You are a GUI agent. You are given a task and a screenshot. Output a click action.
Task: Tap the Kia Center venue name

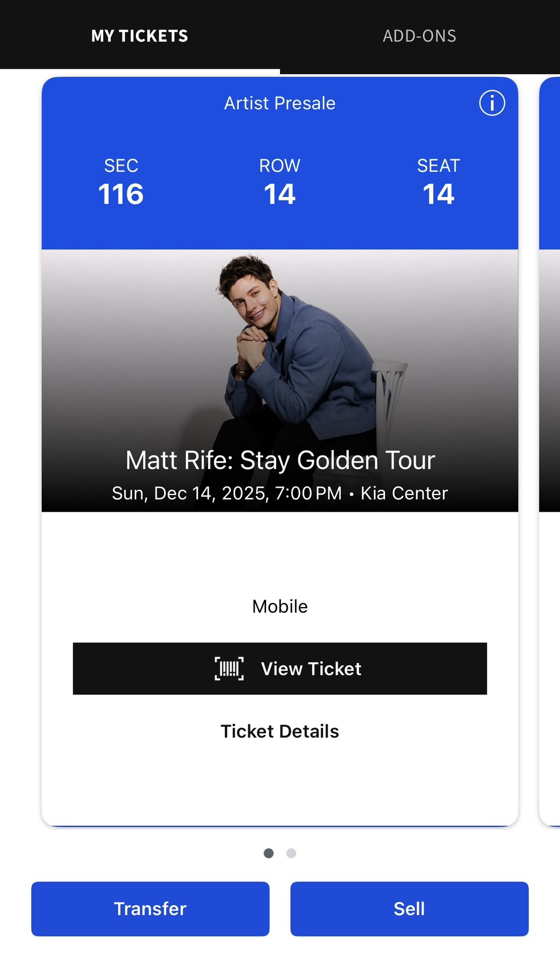[x=403, y=493]
